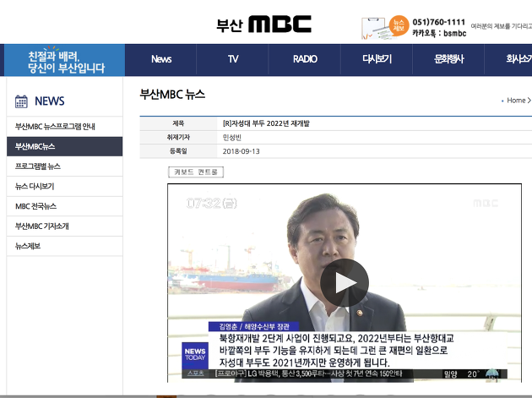Click the 친절과 배려 banner

pyautogui.click(x=64, y=60)
